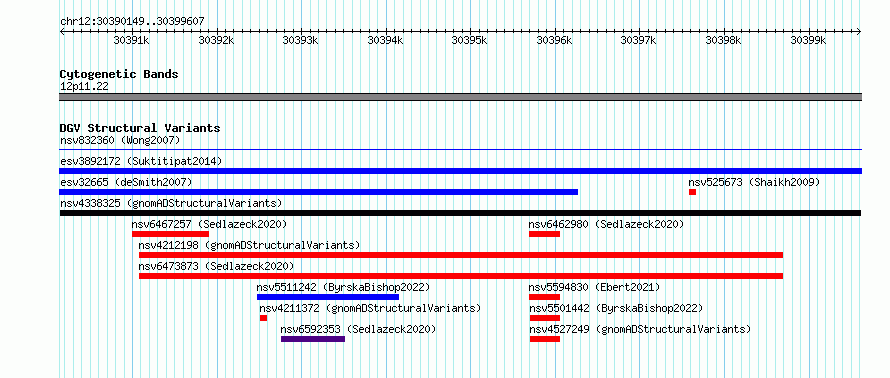
Task: Click the 30394k ruler tick label
Action: [x=385, y=40]
